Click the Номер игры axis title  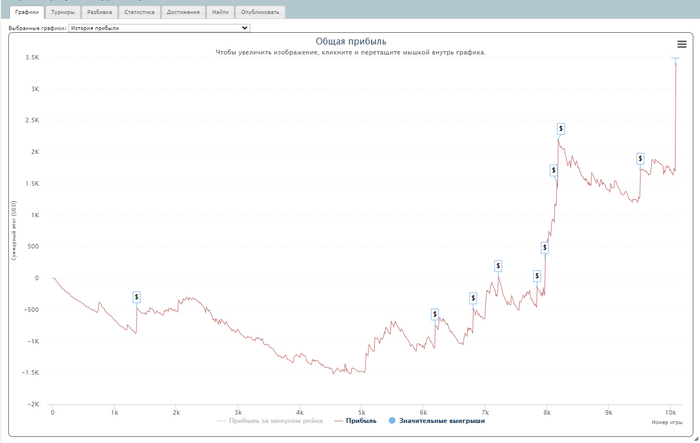pyautogui.click(x=667, y=422)
